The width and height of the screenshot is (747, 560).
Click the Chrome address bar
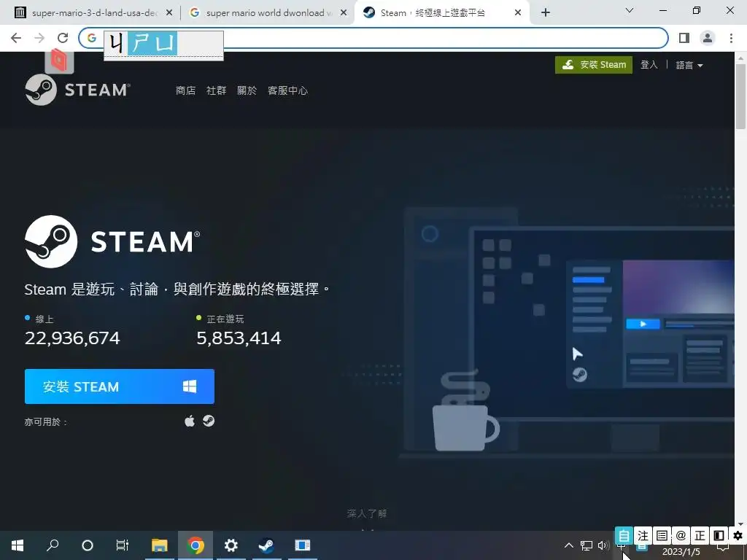click(373, 38)
